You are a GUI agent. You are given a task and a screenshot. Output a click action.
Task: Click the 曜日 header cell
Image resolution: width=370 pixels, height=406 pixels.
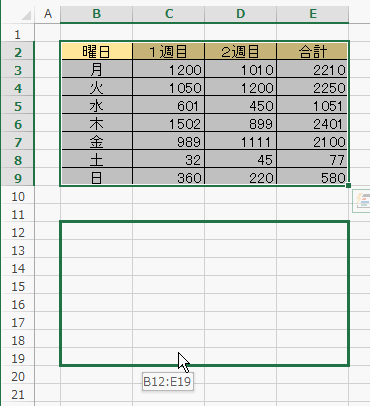coord(97,52)
